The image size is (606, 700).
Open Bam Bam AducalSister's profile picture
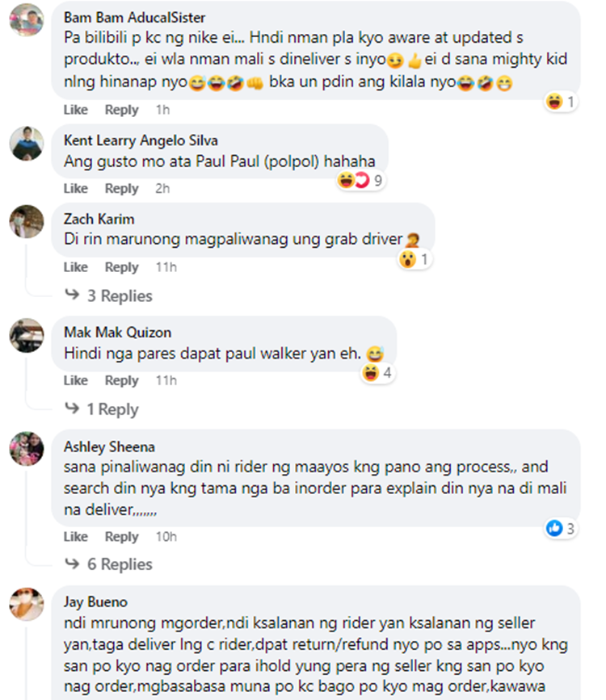pos(27,19)
